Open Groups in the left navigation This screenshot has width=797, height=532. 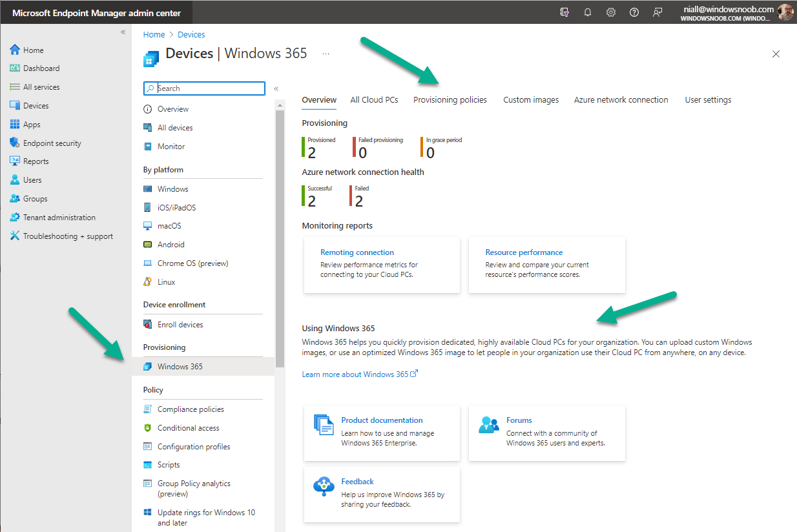pos(28,199)
